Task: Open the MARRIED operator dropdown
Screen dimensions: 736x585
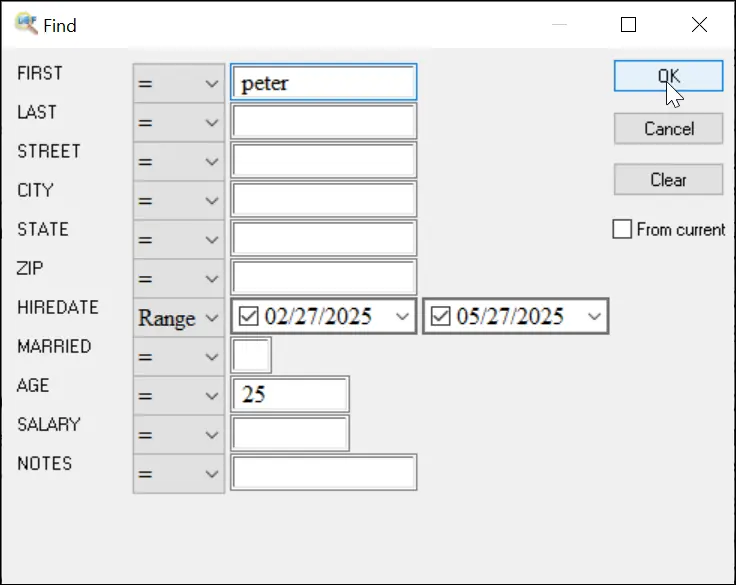Action: tap(179, 356)
